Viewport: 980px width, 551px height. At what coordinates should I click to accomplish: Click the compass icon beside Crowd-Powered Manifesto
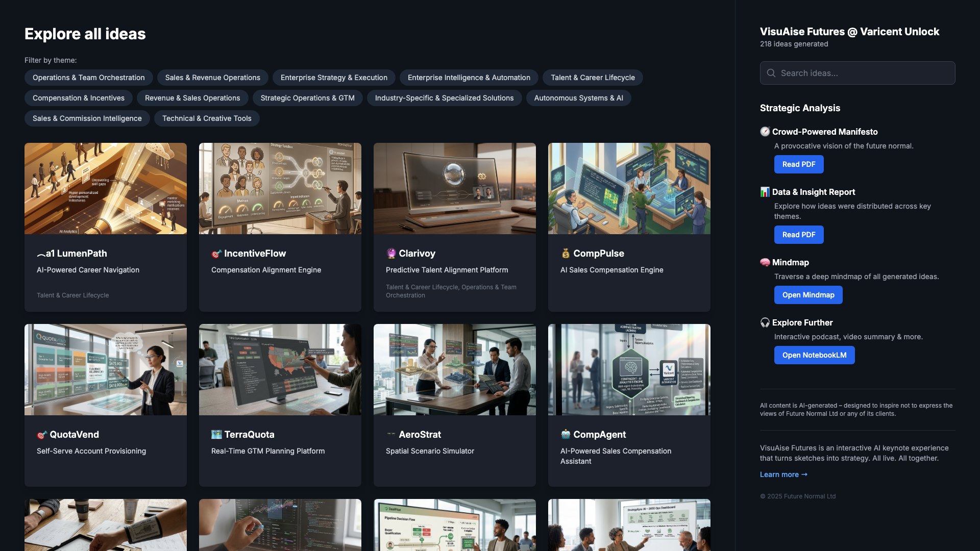pyautogui.click(x=765, y=132)
